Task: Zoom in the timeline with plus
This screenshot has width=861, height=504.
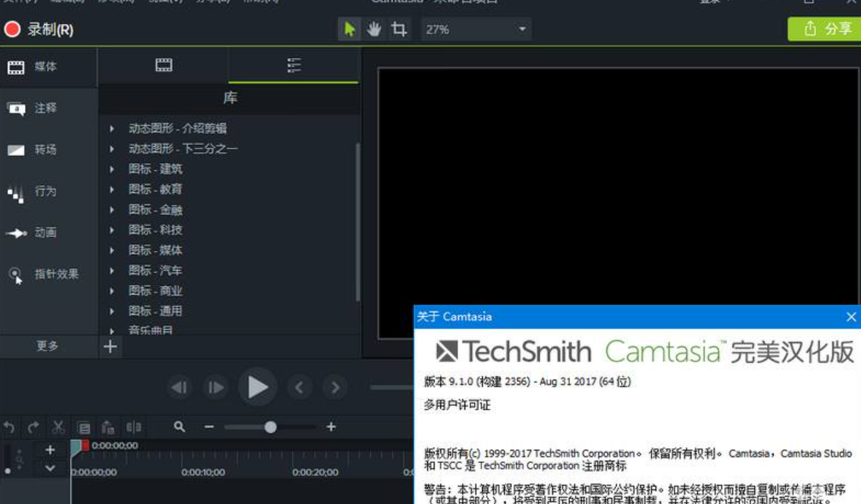Action: [331, 426]
